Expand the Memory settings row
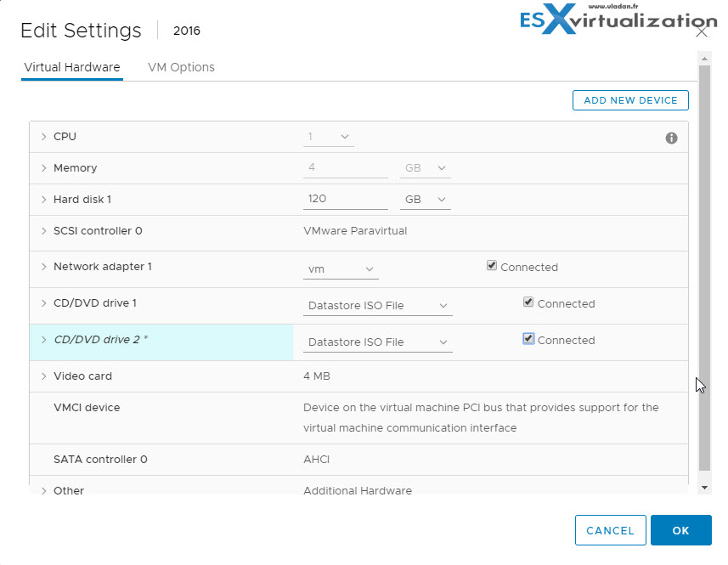This screenshot has height=565, width=728. click(x=43, y=168)
